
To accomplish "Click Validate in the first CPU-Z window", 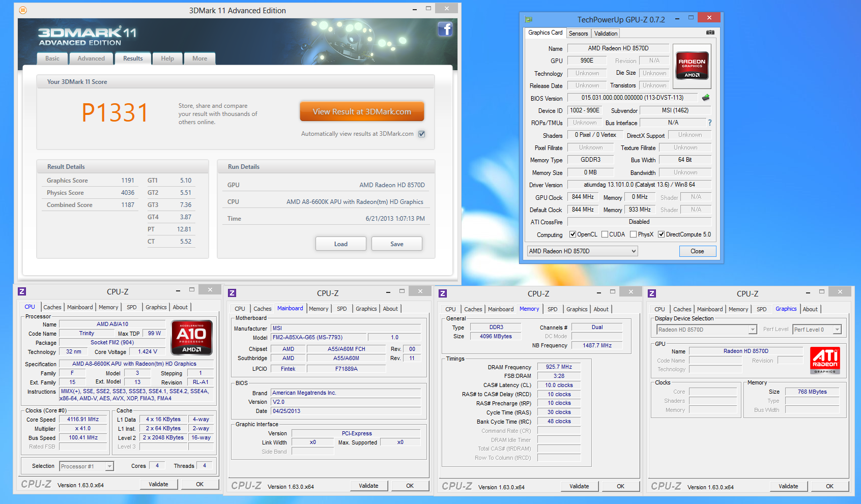I will (158, 484).
